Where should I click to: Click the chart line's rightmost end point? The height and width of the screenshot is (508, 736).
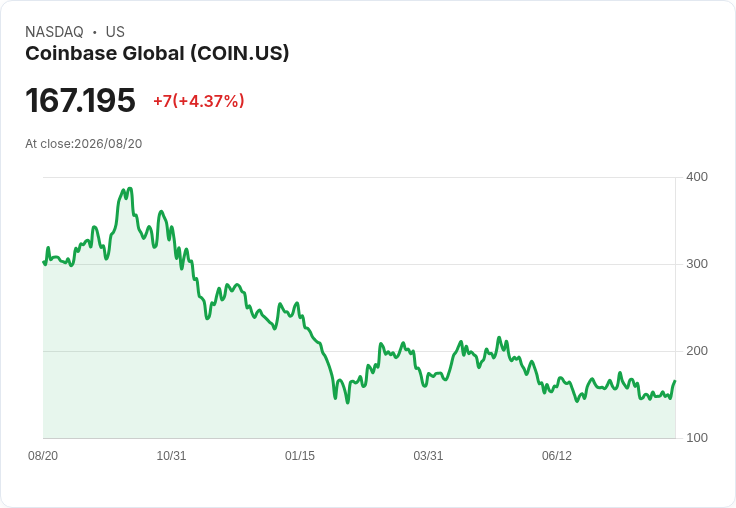675,381
